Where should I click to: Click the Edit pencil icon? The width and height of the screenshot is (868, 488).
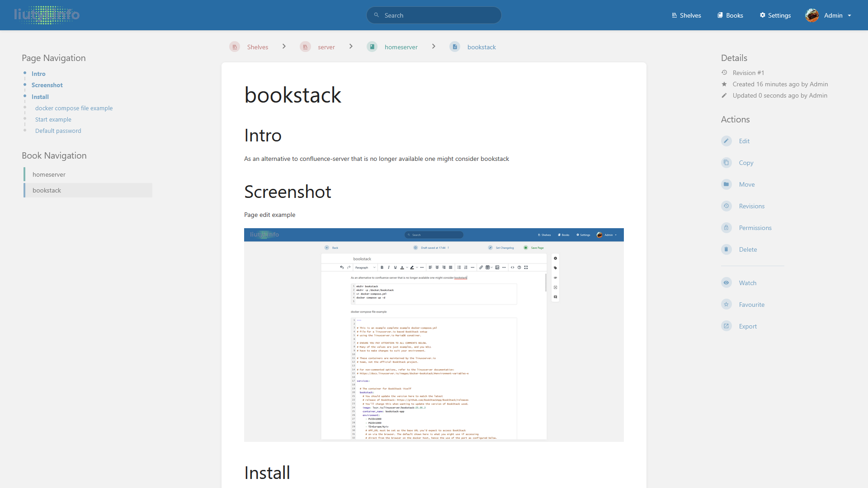tap(726, 141)
